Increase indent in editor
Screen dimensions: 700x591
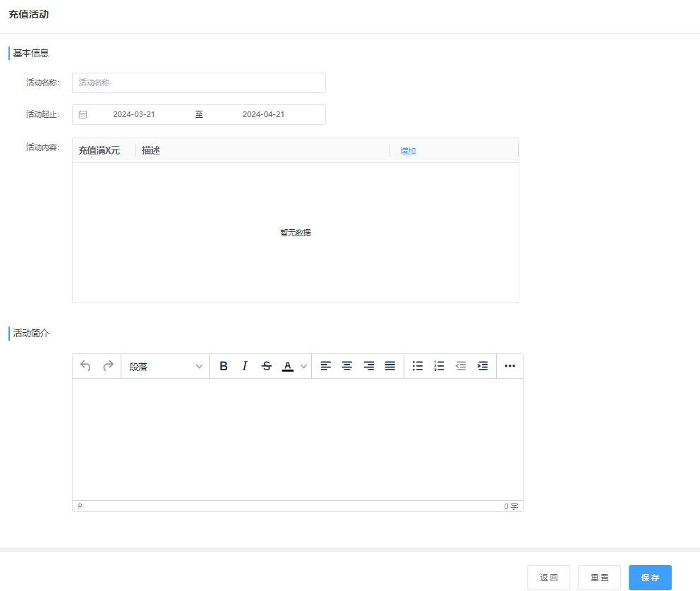483,366
